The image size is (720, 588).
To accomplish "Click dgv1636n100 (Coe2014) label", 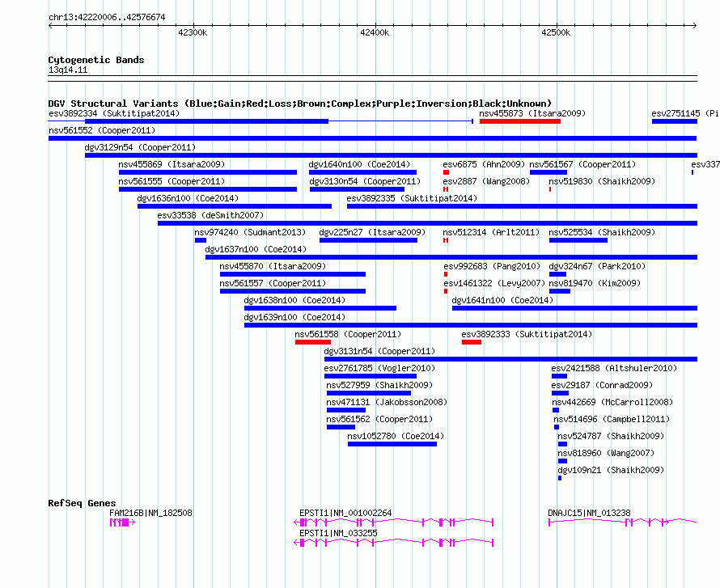I will [x=188, y=198].
